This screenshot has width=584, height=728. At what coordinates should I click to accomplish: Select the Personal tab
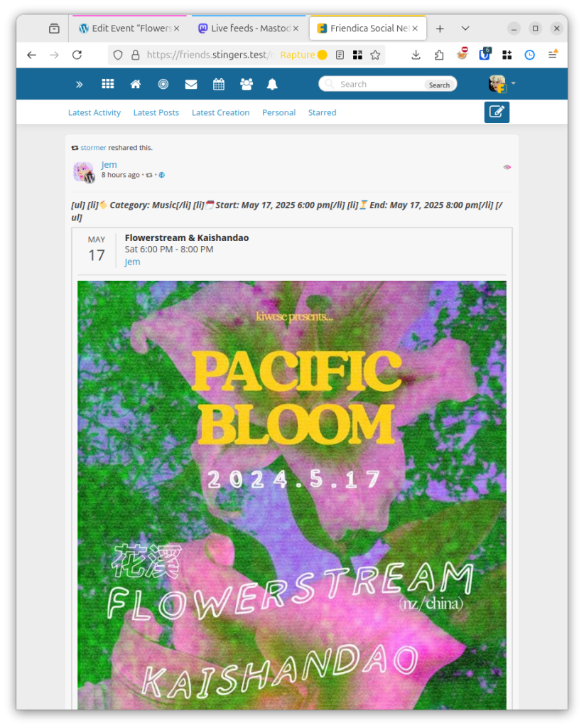[279, 112]
